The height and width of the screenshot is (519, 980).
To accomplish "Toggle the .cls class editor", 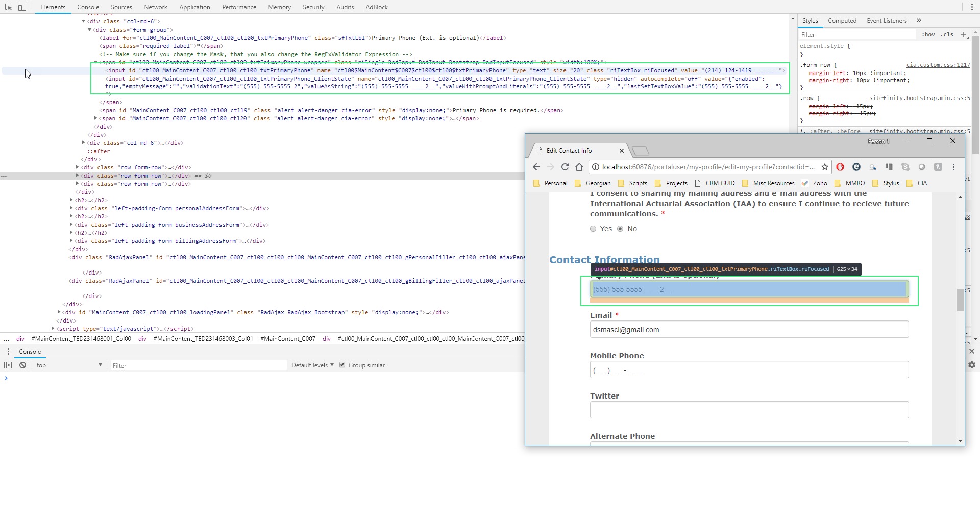I will [x=948, y=34].
